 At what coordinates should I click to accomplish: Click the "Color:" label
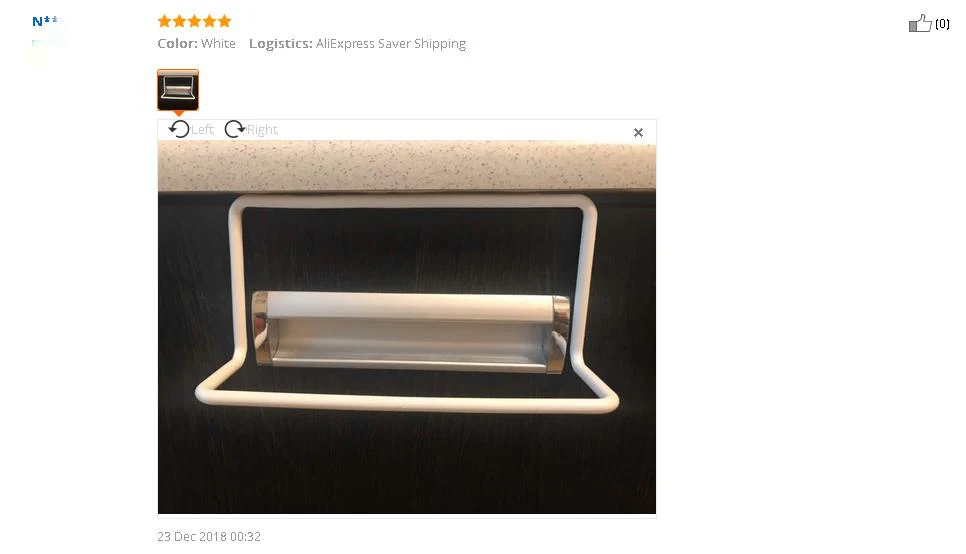tap(177, 44)
